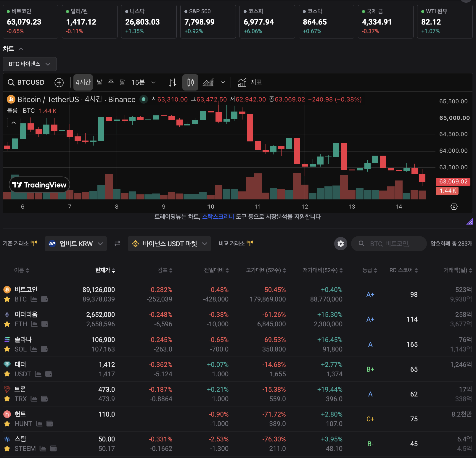This screenshot has width=476, height=458.
Task: Open the chart icon in the HUNT row
Action: point(39,424)
